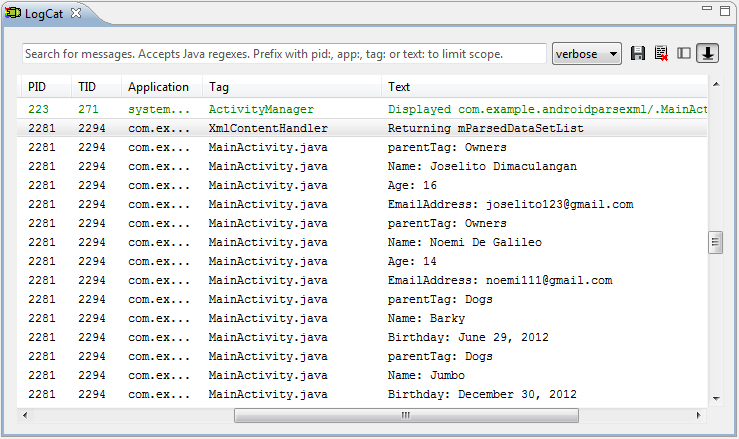The image size is (739, 439).
Task: Maximize the LogCat view panel
Action: 725,10
